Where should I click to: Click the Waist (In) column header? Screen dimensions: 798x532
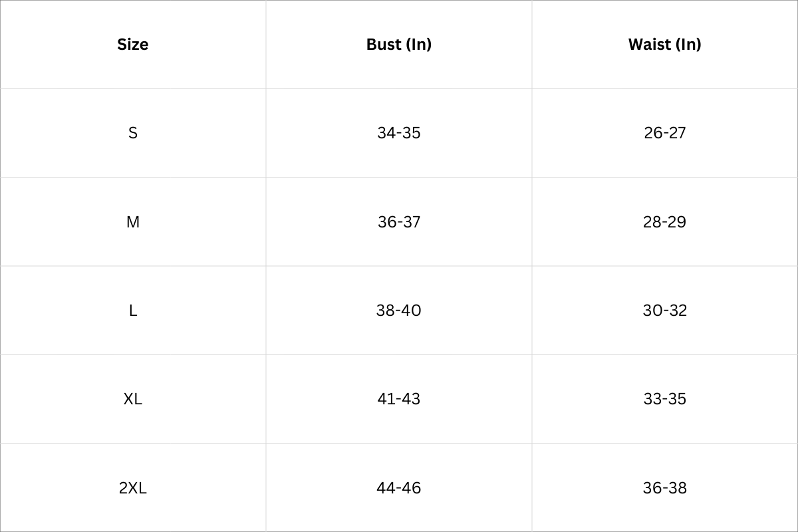pyautogui.click(x=665, y=45)
